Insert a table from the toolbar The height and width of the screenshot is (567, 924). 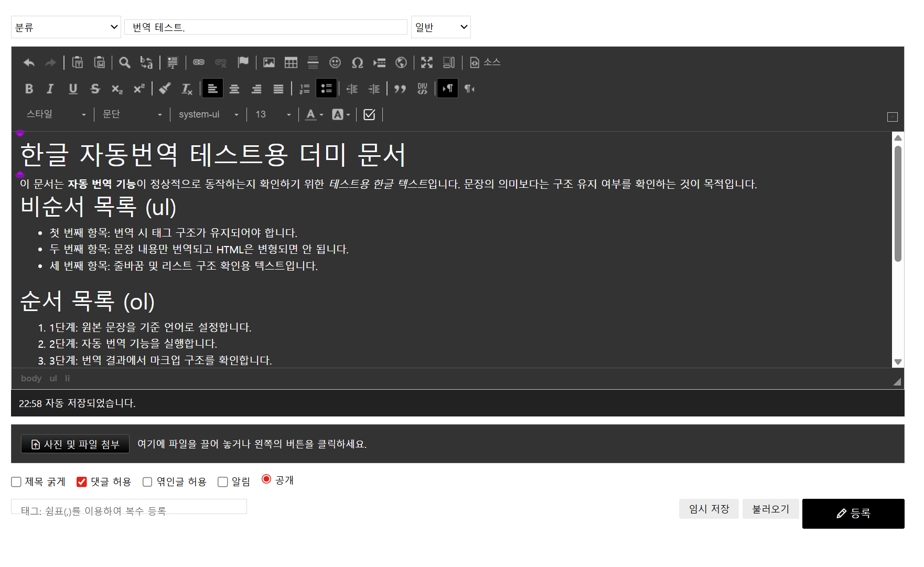[x=291, y=63]
